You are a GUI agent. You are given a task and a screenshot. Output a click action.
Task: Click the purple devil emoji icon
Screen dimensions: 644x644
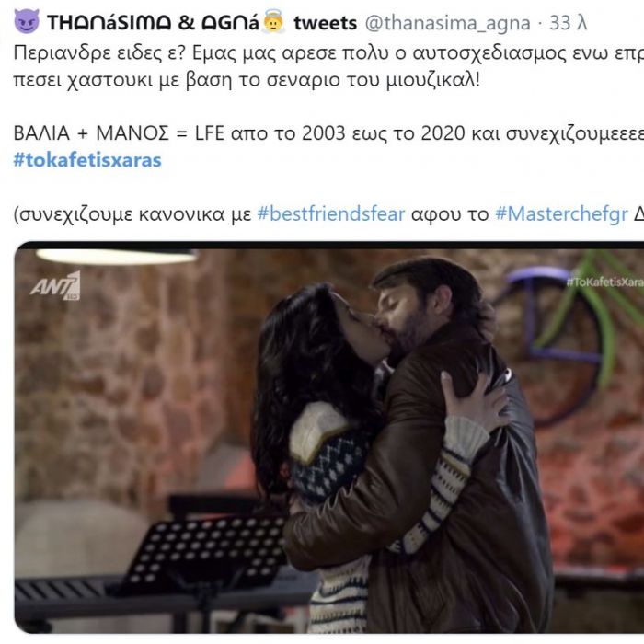(27, 22)
